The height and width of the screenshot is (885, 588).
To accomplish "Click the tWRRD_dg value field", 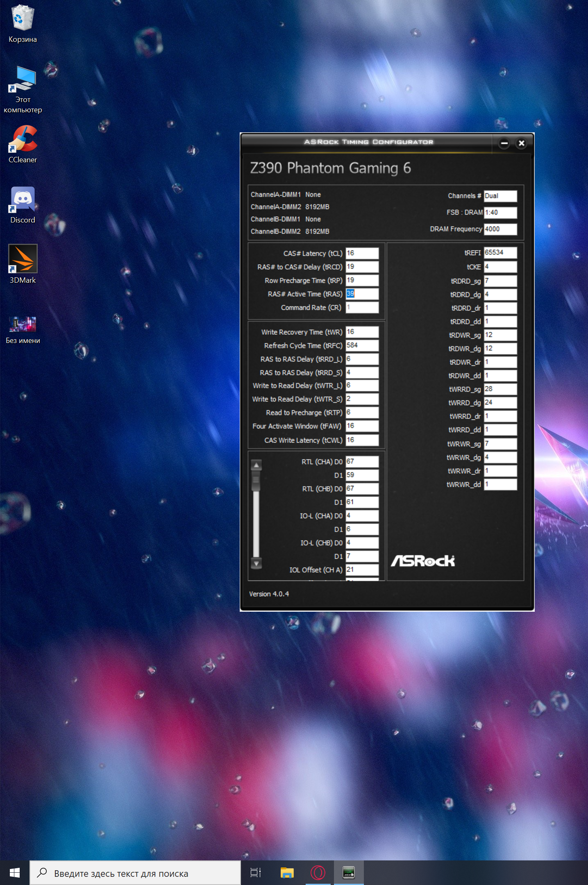I will click(500, 403).
